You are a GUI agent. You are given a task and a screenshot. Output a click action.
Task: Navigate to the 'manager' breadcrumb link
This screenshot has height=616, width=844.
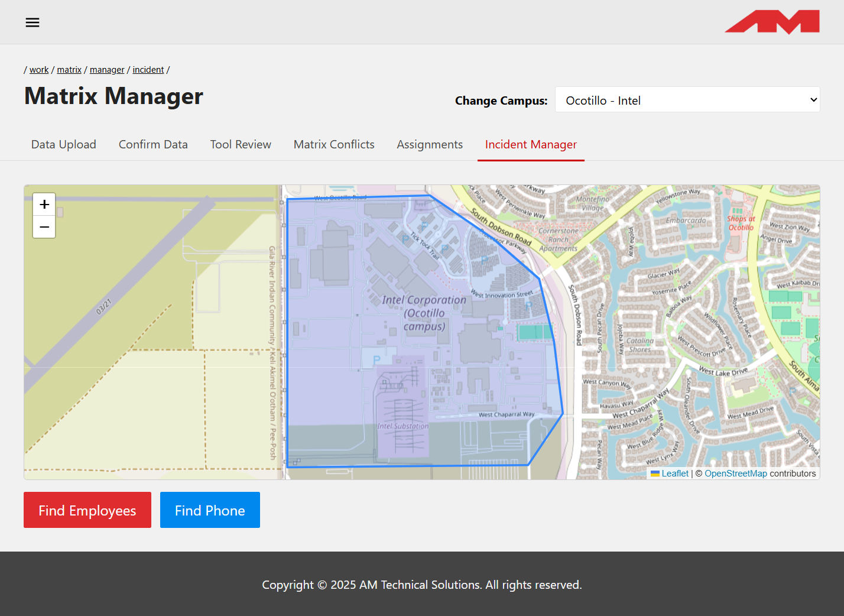tap(107, 70)
